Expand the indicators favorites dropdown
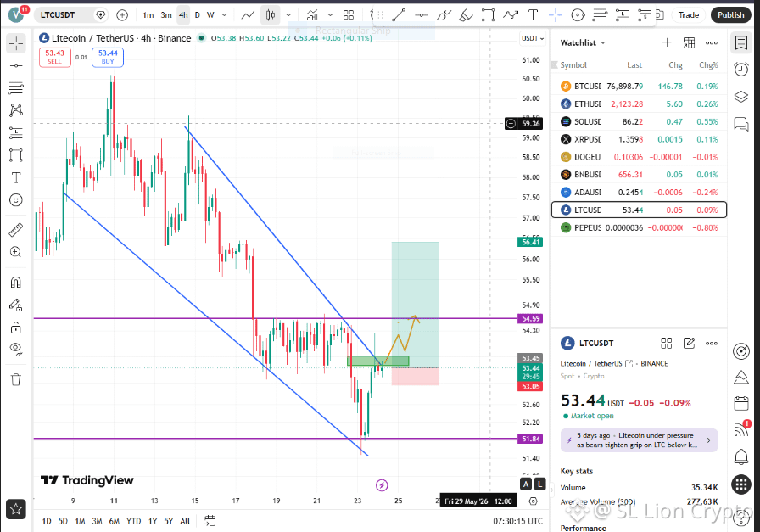This screenshot has height=532, width=760. [x=330, y=15]
